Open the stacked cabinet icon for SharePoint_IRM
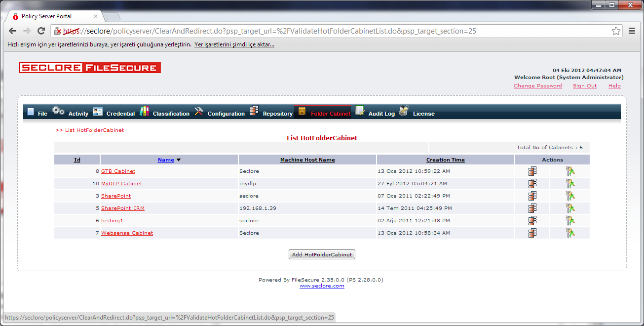Screen dimensions: 644x326 click(532, 208)
